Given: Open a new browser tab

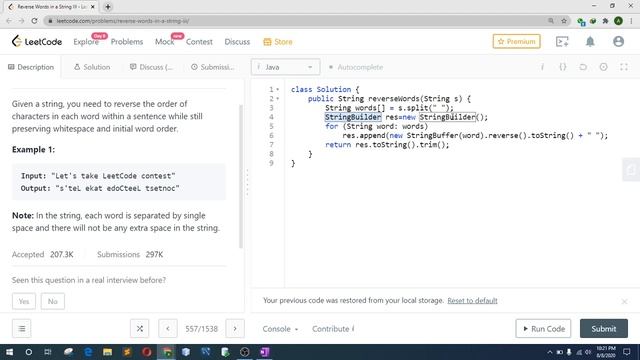Looking at the screenshot, I should [108, 7].
